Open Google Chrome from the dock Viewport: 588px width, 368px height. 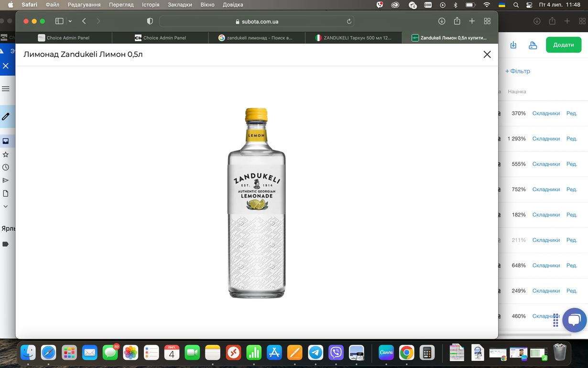click(406, 353)
